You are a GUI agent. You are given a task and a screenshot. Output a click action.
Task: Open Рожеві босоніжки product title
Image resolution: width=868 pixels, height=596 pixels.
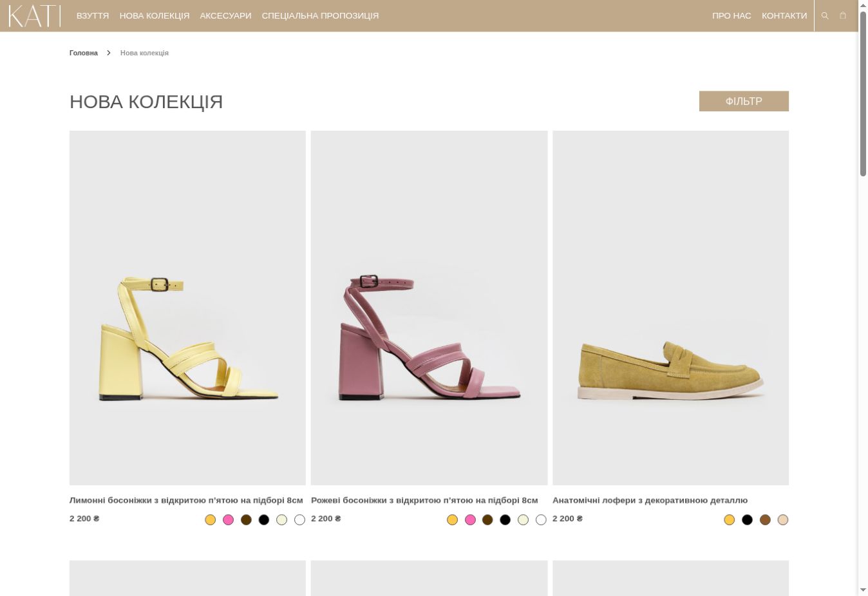coord(424,500)
